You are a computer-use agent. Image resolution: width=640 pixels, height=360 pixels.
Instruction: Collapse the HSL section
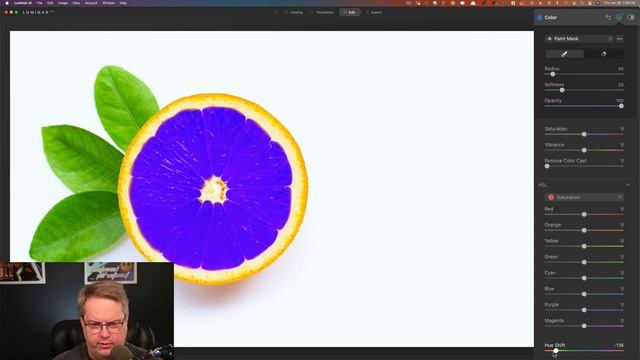coord(627,185)
